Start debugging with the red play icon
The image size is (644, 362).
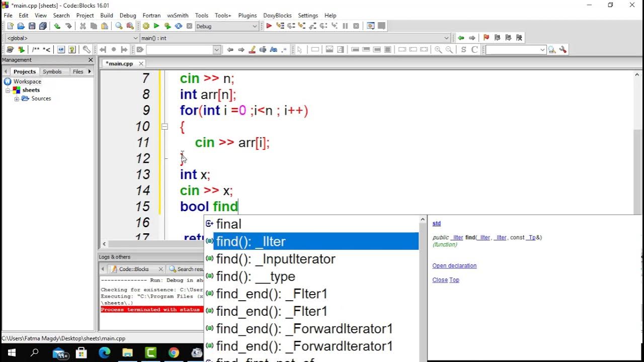[269, 26]
